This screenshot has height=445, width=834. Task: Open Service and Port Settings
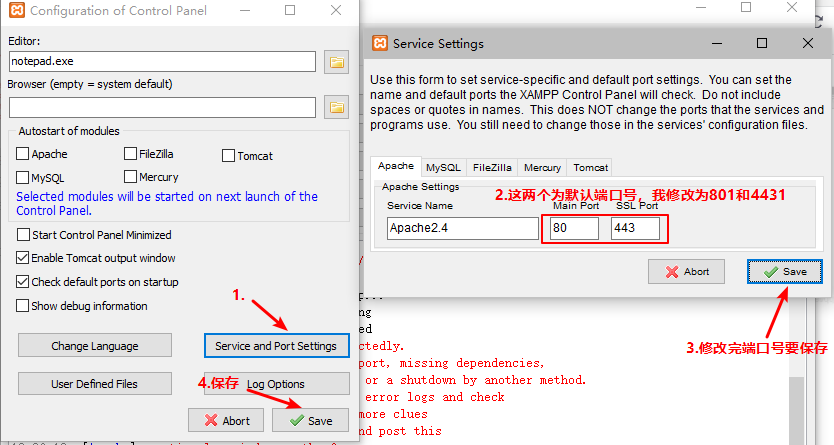click(x=276, y=346)
